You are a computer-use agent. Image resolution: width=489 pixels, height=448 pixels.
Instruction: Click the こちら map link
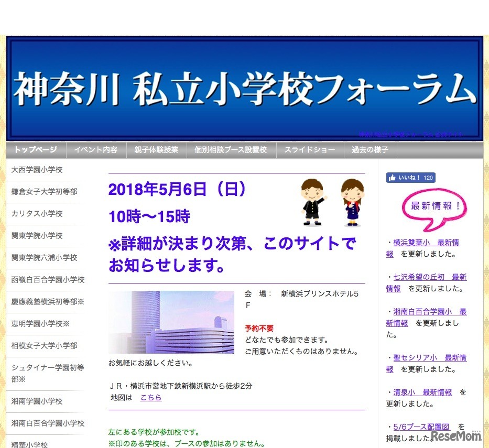coord(150,397)
